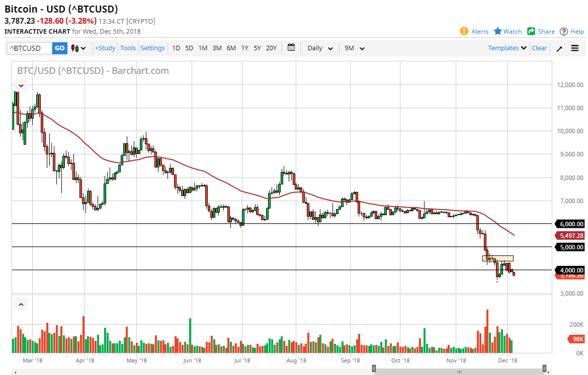This screenshot has height=375, width=588.
Task: Open the calendar date picker icon
Action: pyautogui.click(x=291, y=48)
